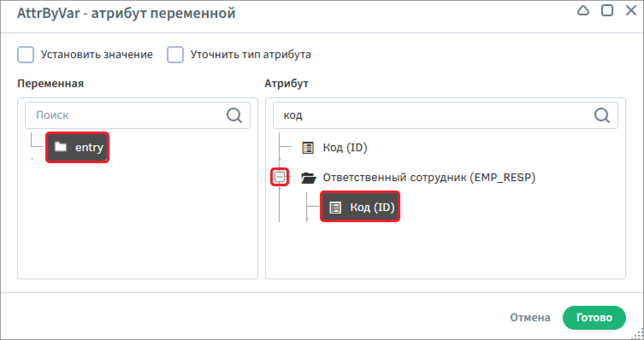The height and width of the screenshot is (340, 644).
Task: Collapse the dialog with the triangle icon
Action: point(583,11)
